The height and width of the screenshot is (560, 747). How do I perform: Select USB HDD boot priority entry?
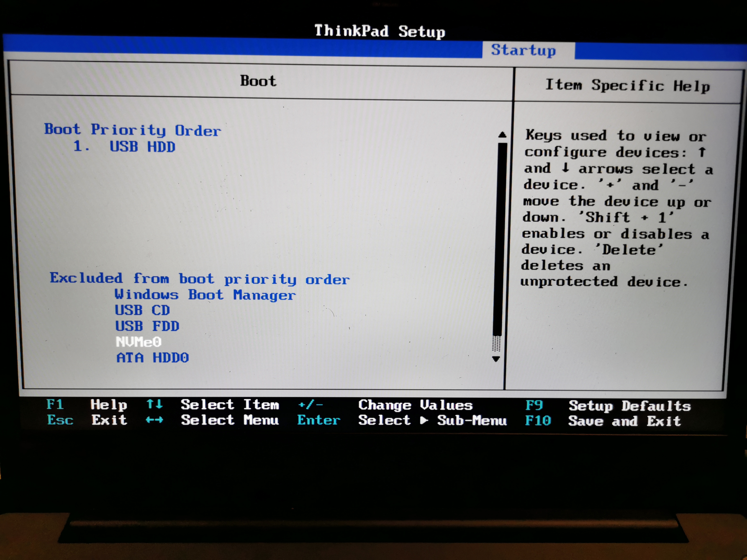142,147
